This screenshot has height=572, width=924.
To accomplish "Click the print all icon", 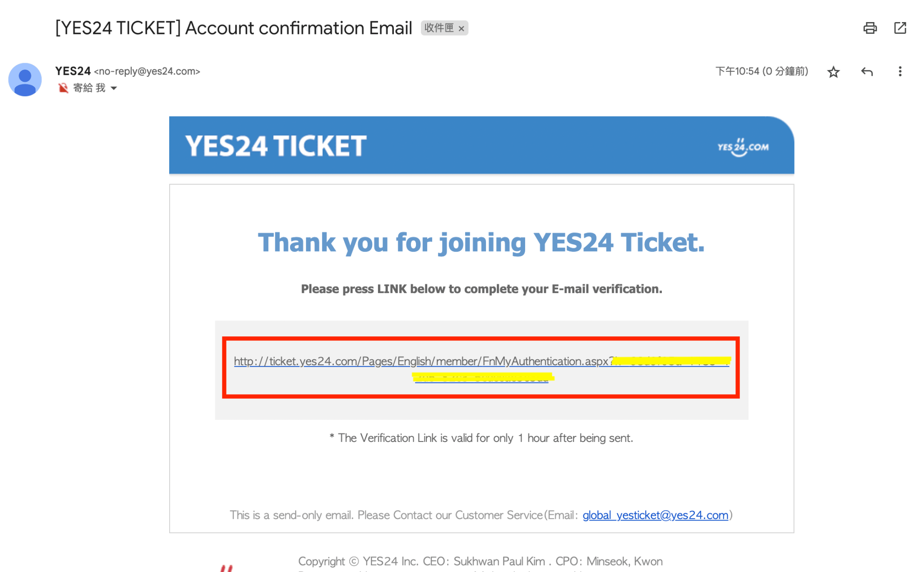I will pos(869,28).
